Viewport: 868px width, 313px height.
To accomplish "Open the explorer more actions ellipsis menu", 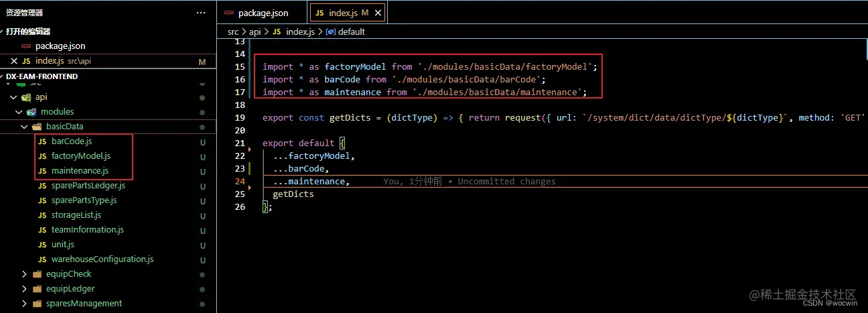I will pyautogui.click(x=201, y=13).
